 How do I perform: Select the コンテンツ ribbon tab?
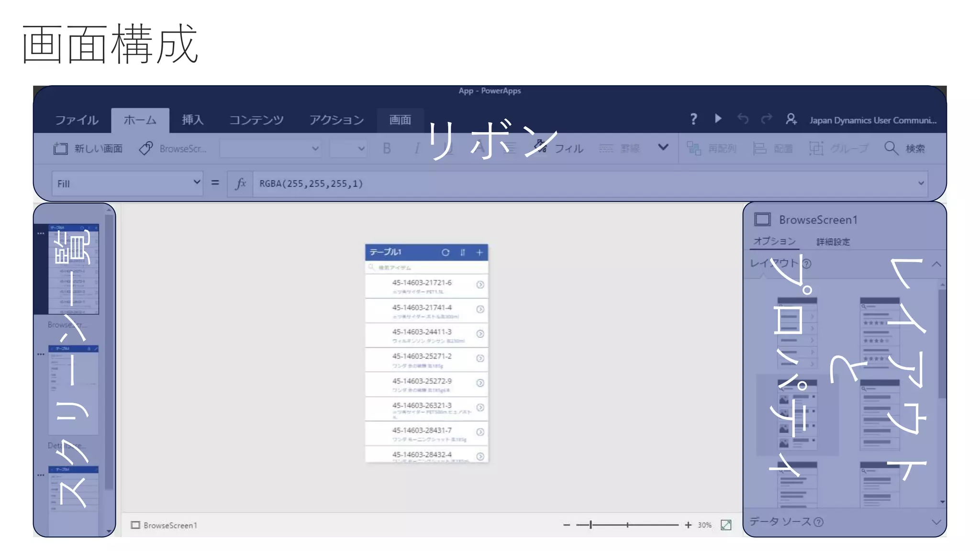pyautogui.click(x=256, y=120)
